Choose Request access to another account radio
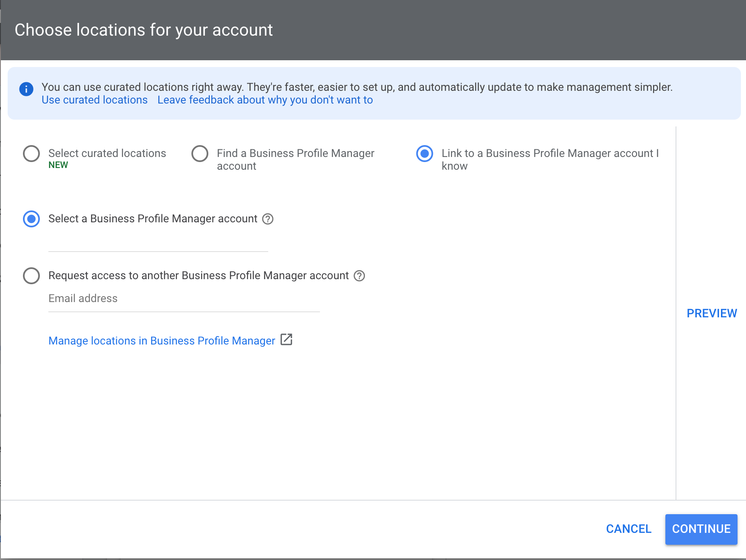The width and height of the screenshot is (746, 560). (31, 276)
